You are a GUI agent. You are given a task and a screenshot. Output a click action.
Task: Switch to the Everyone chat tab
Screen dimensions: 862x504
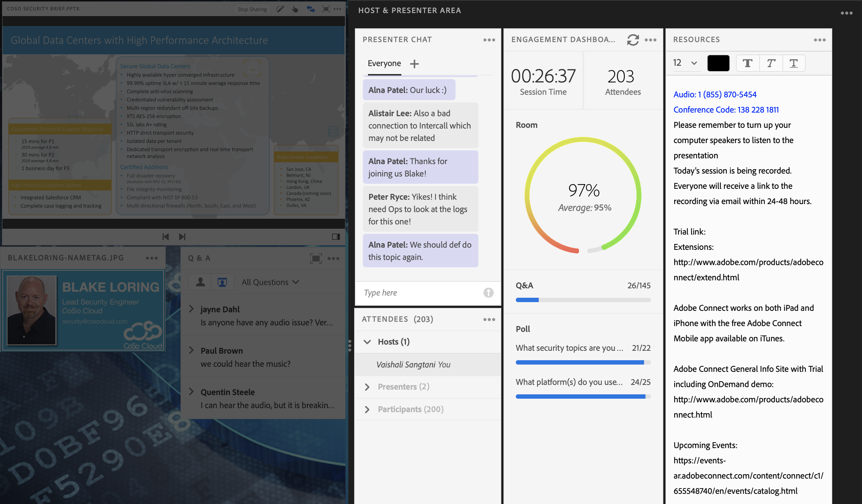(x=384, y=63)
